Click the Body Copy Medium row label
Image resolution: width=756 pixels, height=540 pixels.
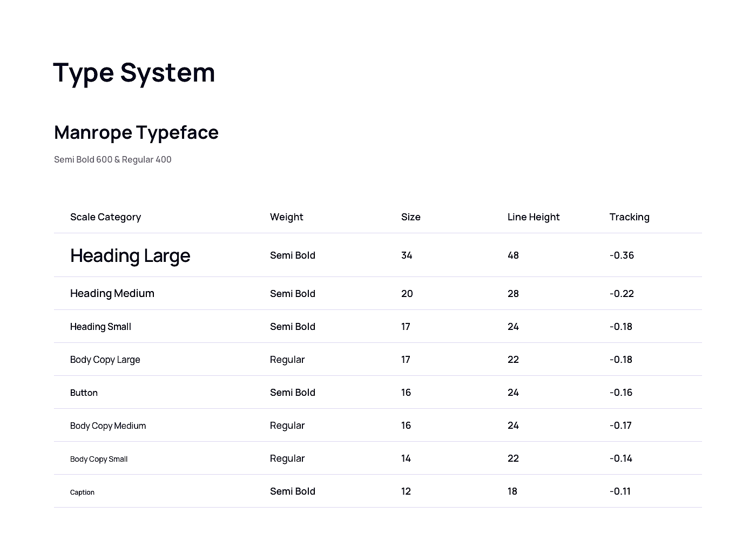[x=108, y=426]
